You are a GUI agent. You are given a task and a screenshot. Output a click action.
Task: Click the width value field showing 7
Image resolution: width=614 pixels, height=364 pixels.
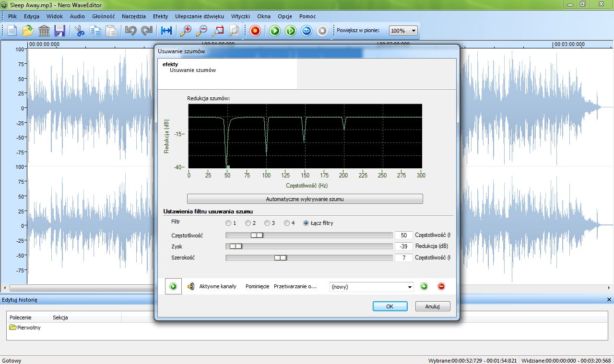404,258
